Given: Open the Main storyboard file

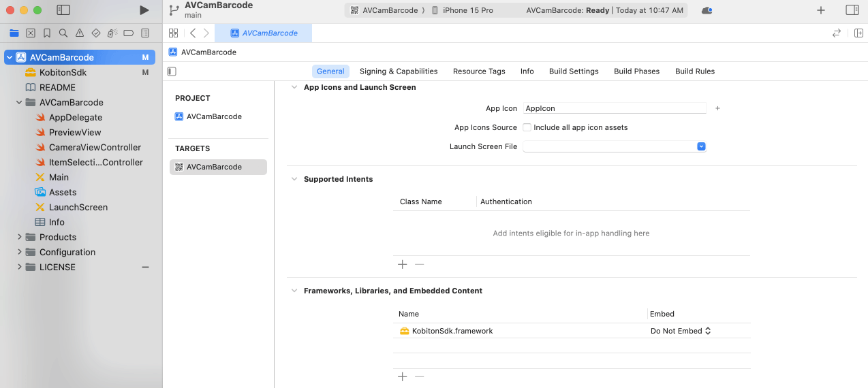Looking at the screenshot, I should 59,177.
